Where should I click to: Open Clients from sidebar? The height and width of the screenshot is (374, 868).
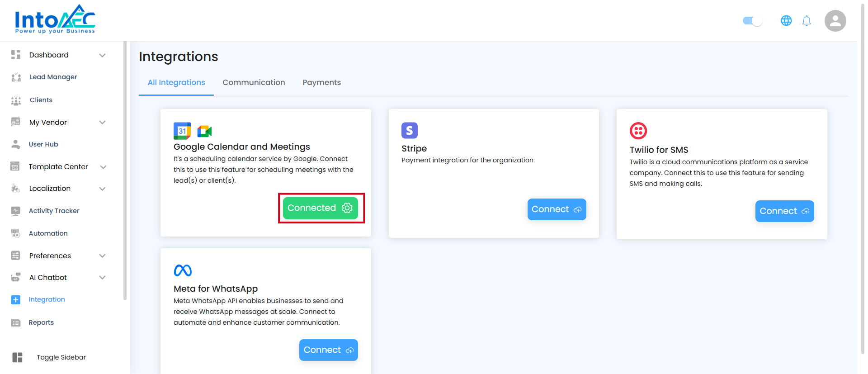point(41,100)
